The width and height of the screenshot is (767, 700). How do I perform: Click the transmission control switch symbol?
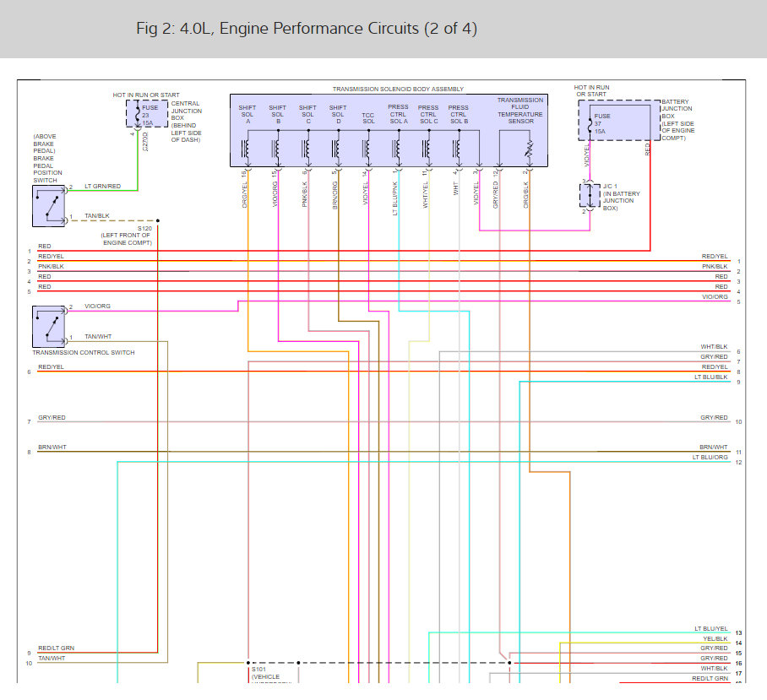(48, 326)
